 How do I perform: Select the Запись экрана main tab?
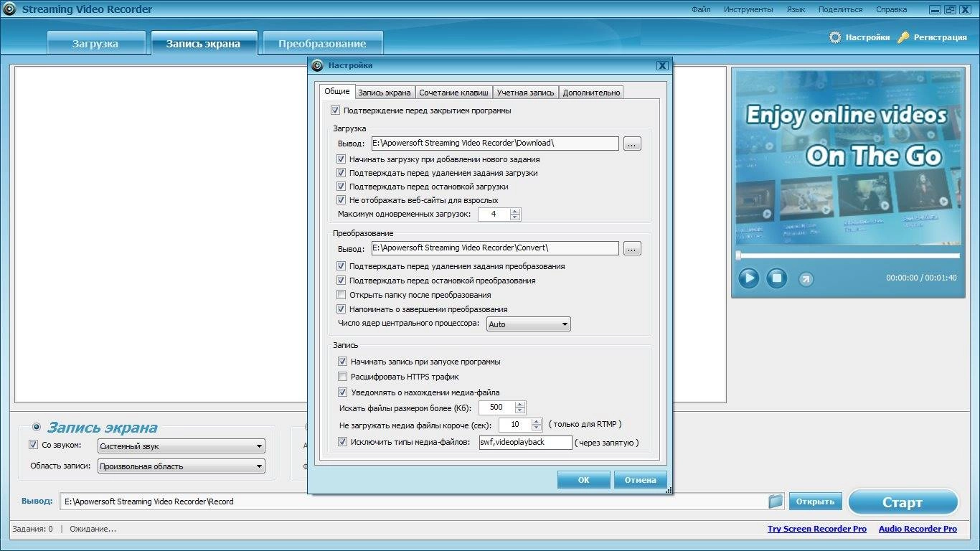[x=204, y=43]
